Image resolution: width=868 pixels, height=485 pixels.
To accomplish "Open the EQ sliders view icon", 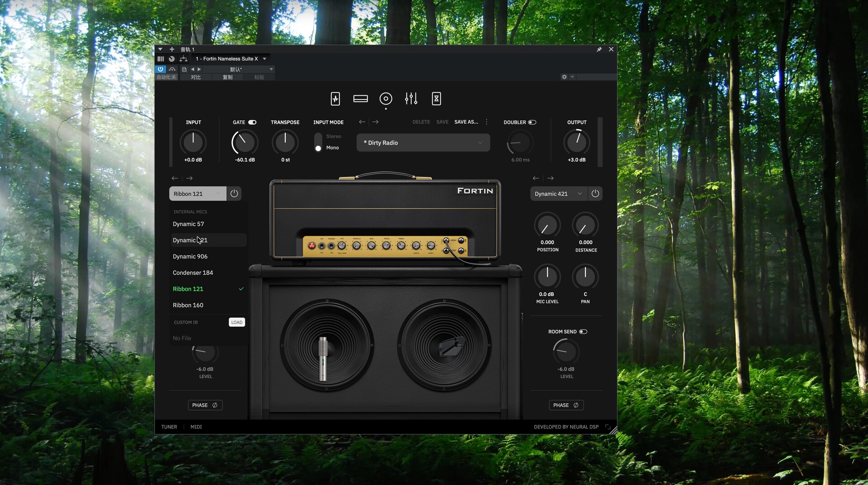I will 411,99.
